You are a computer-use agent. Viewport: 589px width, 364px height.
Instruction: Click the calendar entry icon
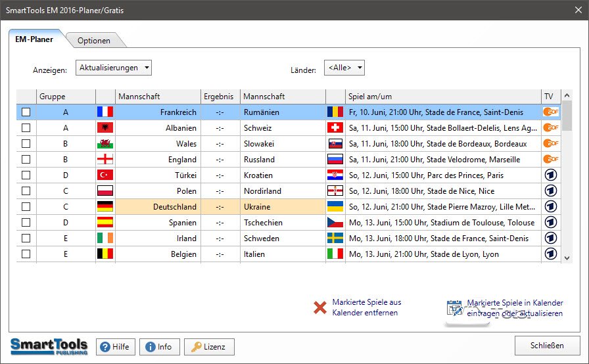[454, 307]
